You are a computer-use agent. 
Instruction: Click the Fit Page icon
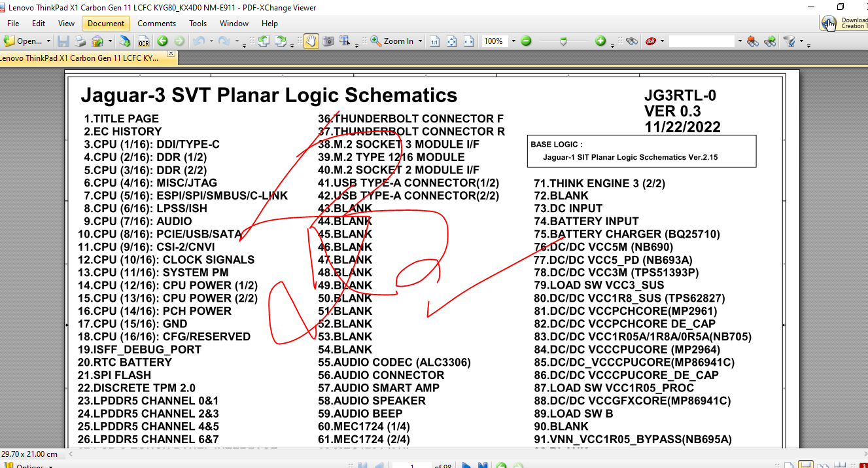[451, 41]
